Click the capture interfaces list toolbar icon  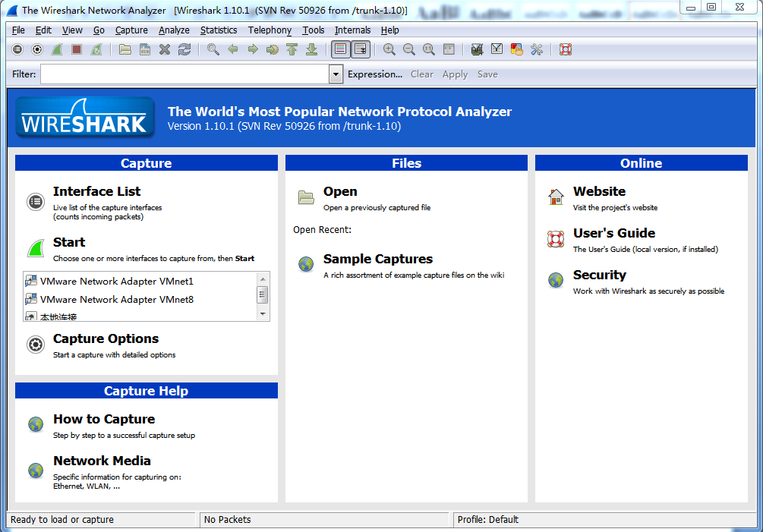[x=17, y=49]
